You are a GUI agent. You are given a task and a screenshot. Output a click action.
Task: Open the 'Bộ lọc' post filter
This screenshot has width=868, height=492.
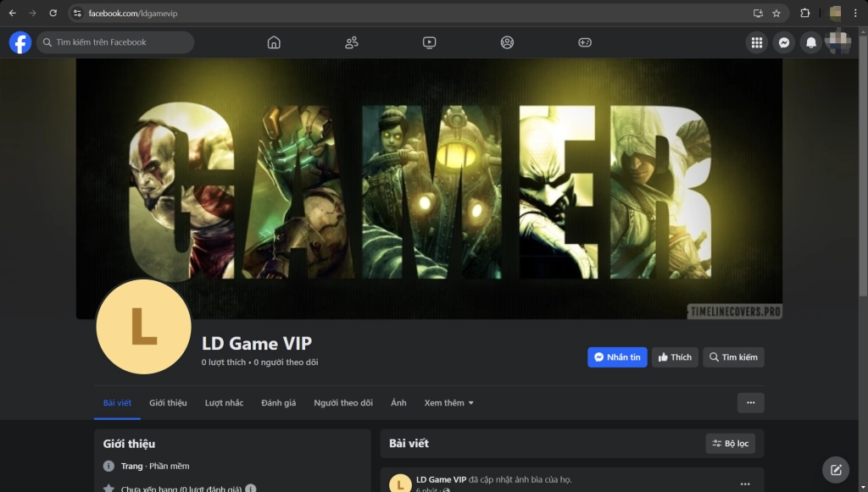[730, 444]
